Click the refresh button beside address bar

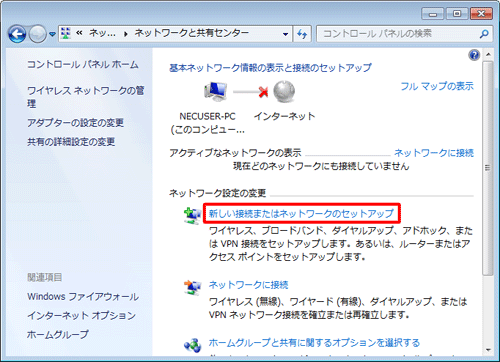pos(302,34)
